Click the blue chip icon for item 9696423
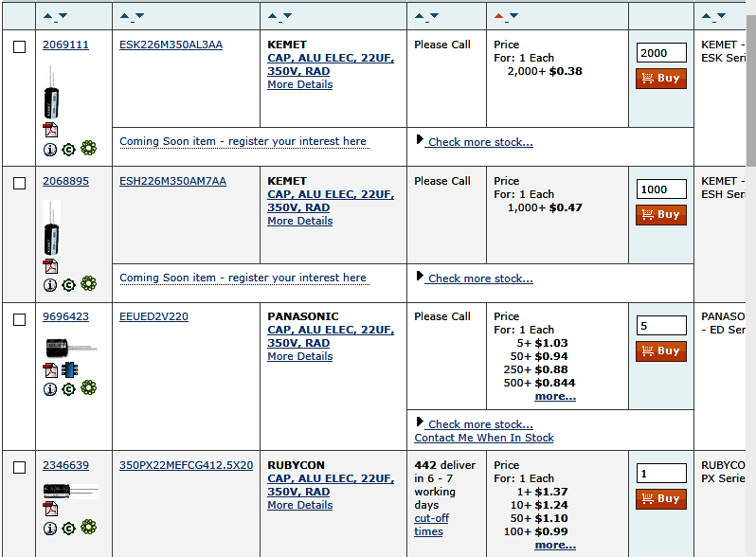The width and height of the screenshot is (756, 557). click(70, 369)
